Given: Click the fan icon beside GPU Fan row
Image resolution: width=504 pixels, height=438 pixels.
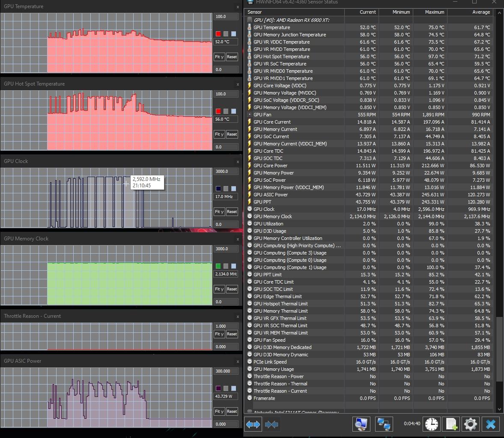Looking at the screenshot, I should [x=249, y=115].
